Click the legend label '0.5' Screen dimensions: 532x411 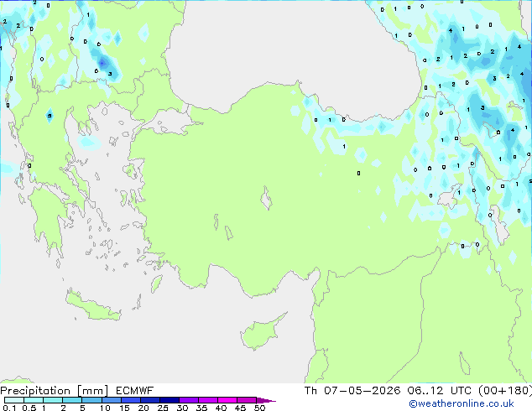29,408
